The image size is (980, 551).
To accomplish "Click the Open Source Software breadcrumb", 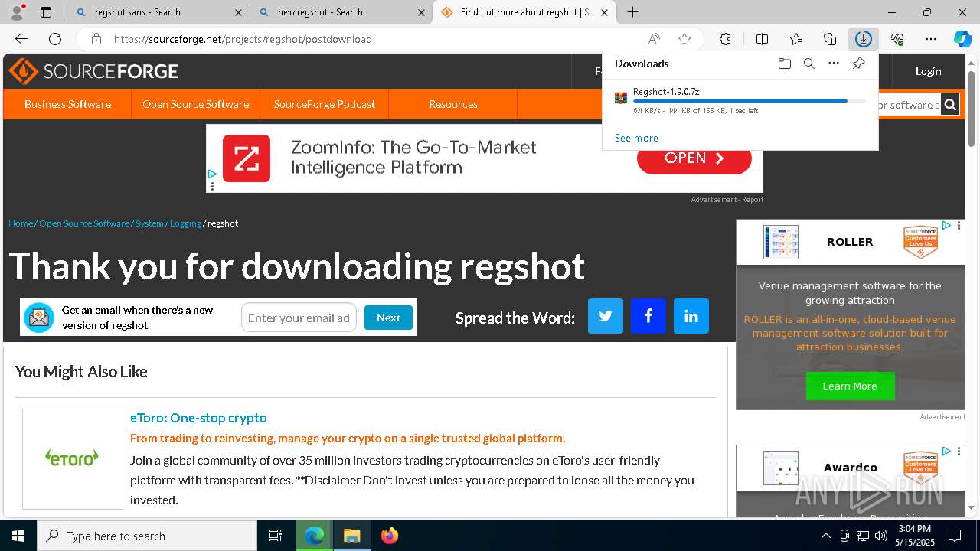I will (x=84, y=223).
